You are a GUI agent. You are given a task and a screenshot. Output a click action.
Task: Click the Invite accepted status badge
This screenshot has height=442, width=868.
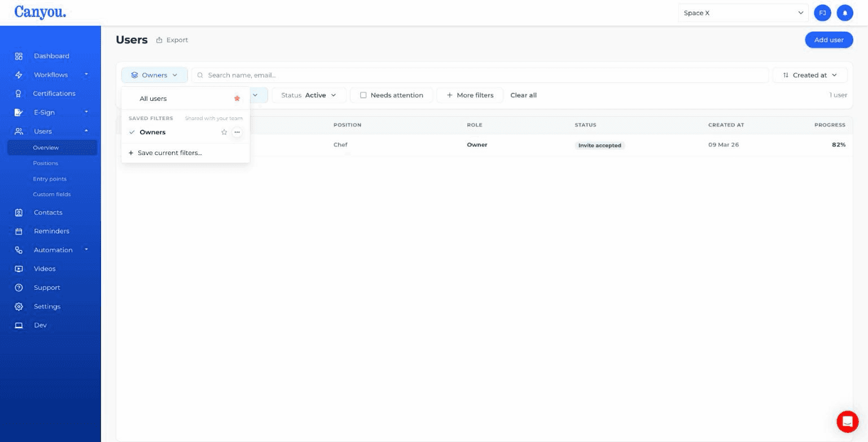pos(599,145)
